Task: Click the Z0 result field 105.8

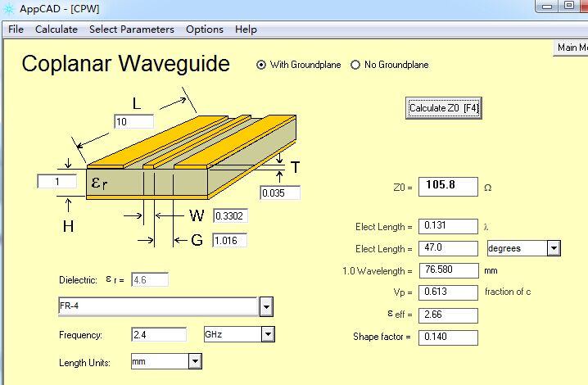Action: coord(448,187)
